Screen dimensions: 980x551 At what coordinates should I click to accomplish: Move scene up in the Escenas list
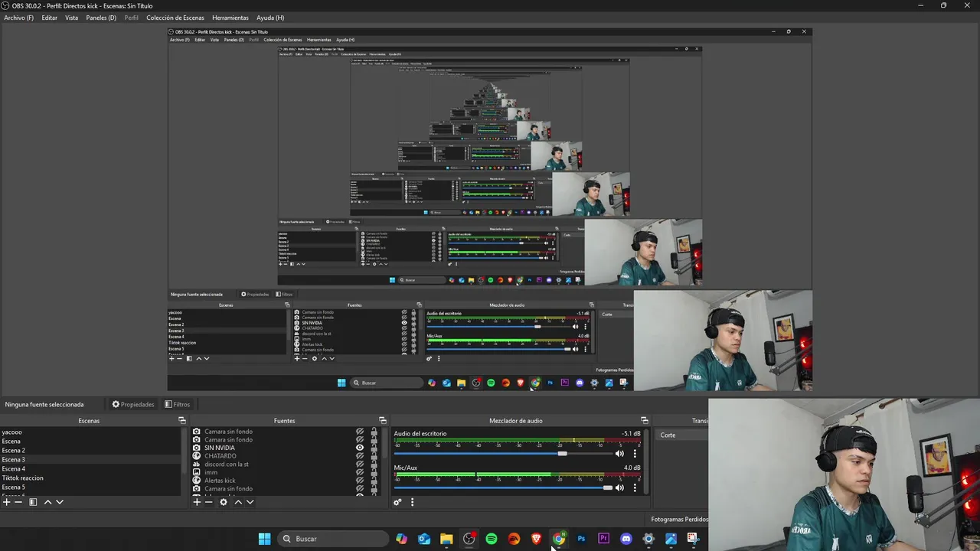coord(47,502)
